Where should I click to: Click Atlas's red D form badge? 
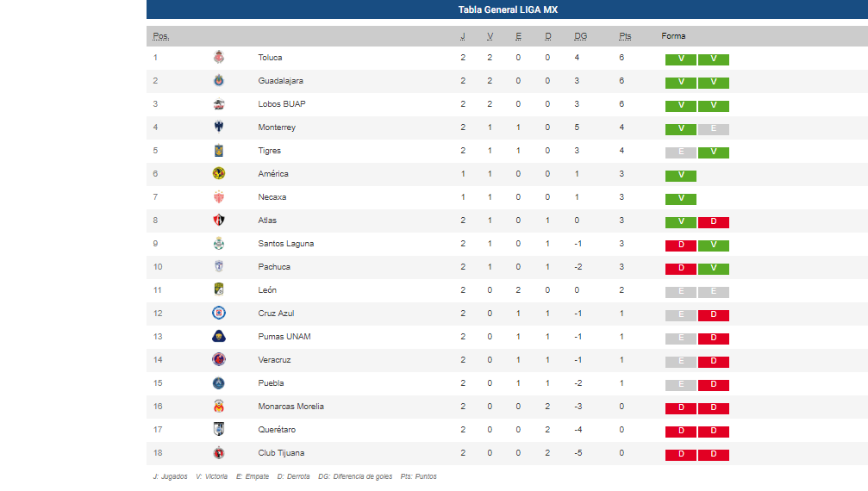pyautogui.click(x=714, y=222)
